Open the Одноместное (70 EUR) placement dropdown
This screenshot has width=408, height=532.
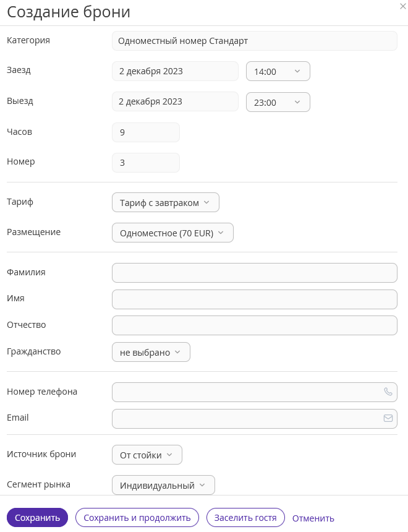coord(172,233)
